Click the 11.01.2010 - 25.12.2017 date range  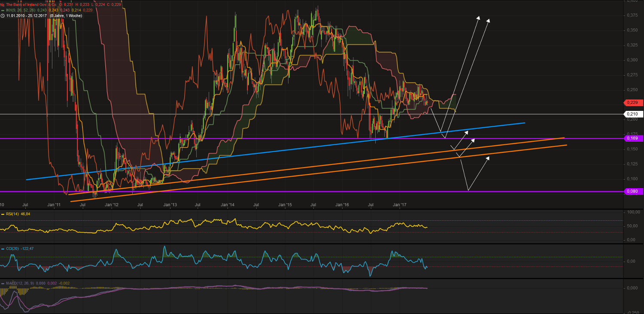[26, 15]
